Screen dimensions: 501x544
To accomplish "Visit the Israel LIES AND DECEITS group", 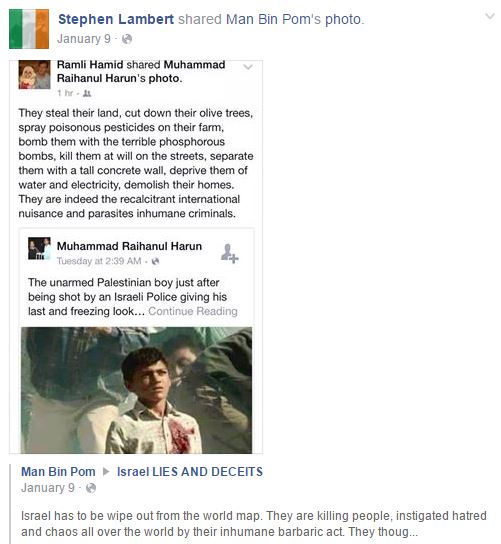I will click(x=190, y=471).
